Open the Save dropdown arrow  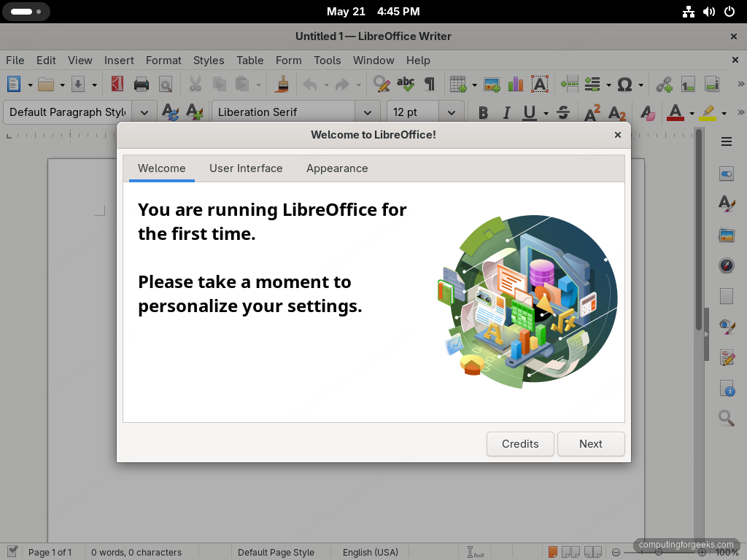click(x=94, y=85)
